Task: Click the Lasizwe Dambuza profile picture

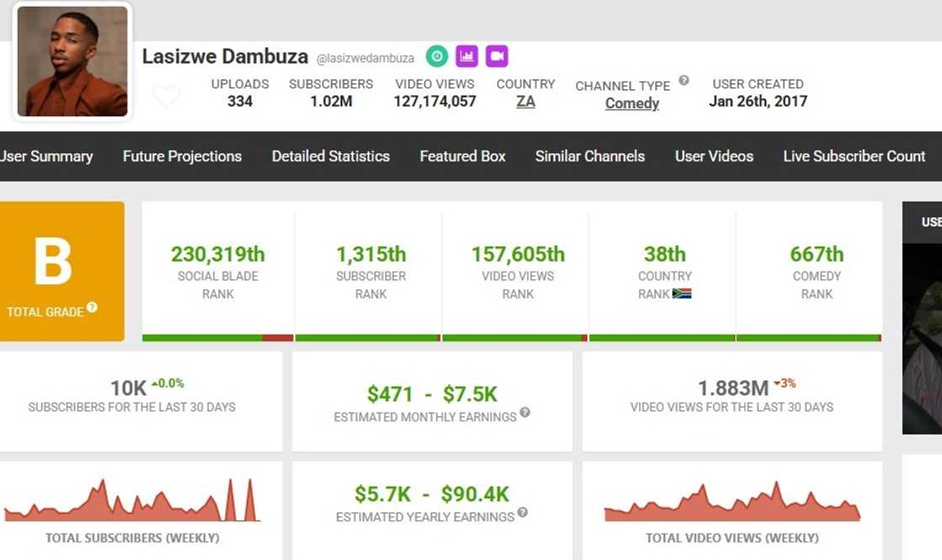Action: pos(72,61)
